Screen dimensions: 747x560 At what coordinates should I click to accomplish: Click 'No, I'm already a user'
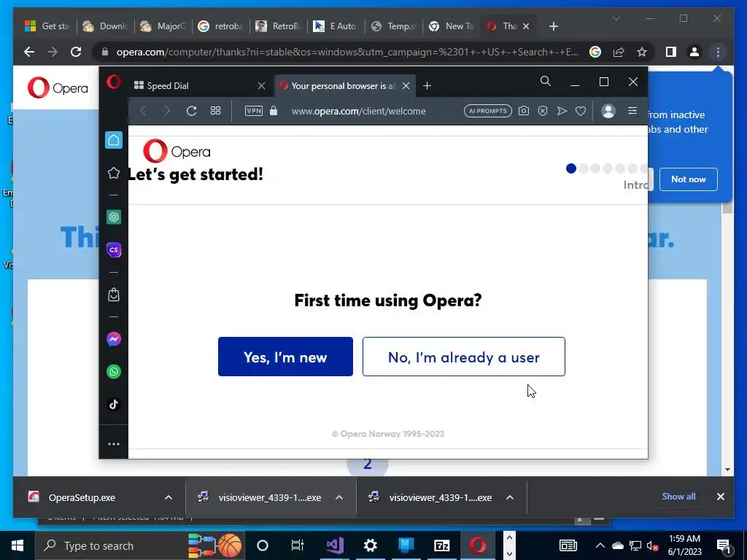pyautogui.click(x=463, y=357)
